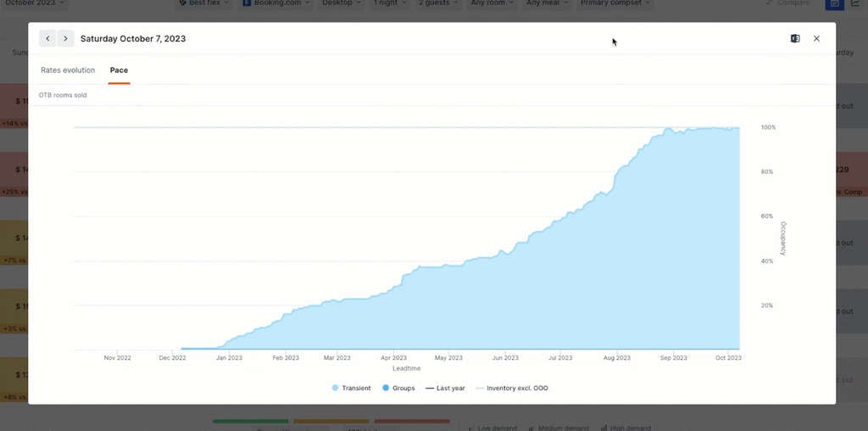Open the Any meal dropdown behind the dialog
The width and height of the screenshot is (868, 431).
click(547, 3)
